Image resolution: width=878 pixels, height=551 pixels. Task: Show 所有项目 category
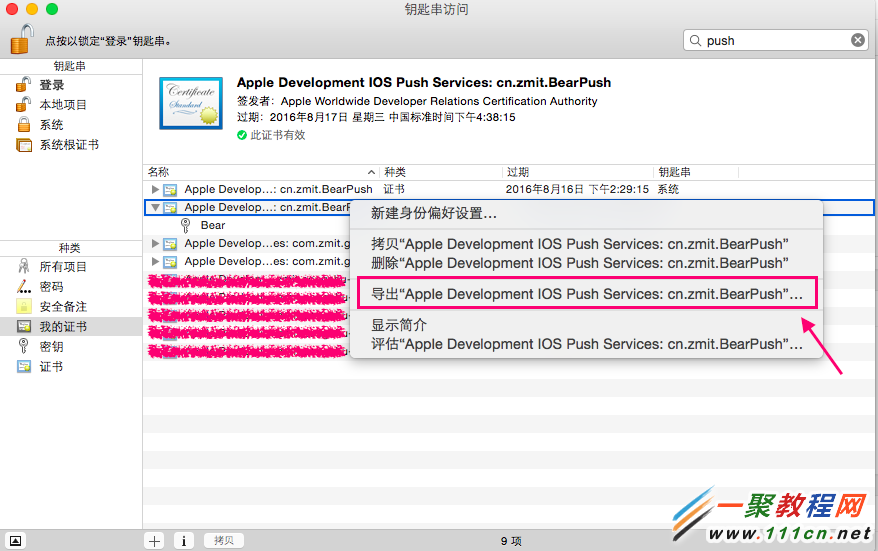(x=62, y=267)
